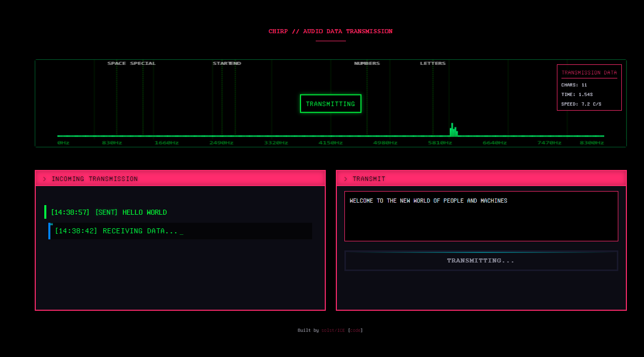The height and width of the screenshot is (357, 644).
Task: Open the code link in footer
Action: 355,330
